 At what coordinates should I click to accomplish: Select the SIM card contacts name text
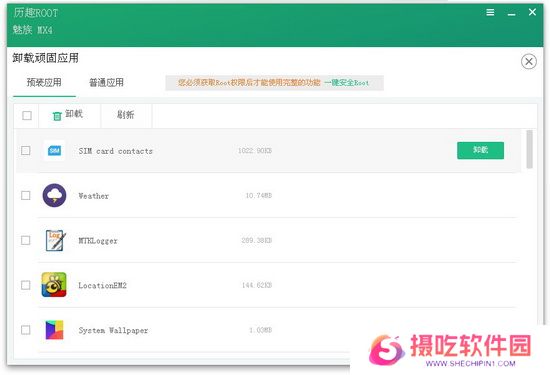[x=115, y=151]
